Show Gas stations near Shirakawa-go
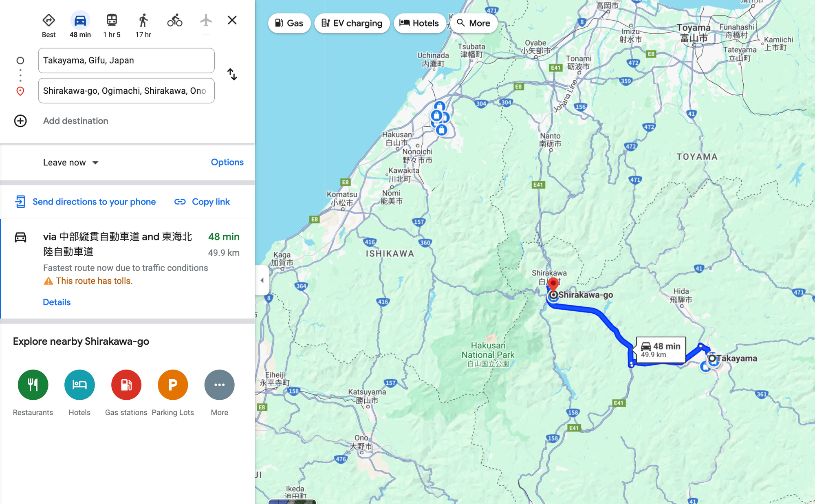 pyautogui.click(x=126, y=385)
